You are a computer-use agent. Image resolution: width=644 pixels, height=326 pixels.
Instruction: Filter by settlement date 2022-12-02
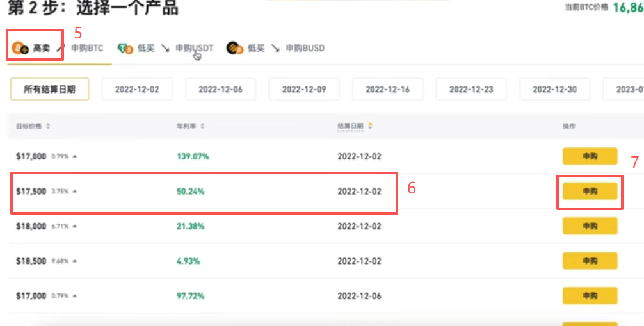click(x=137, y=89)
